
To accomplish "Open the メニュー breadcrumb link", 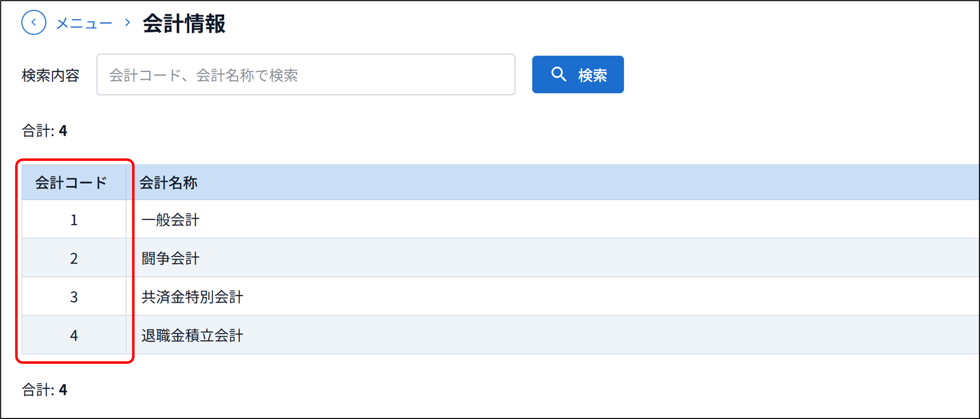I will pyautogui.click(x=84, y=23).
